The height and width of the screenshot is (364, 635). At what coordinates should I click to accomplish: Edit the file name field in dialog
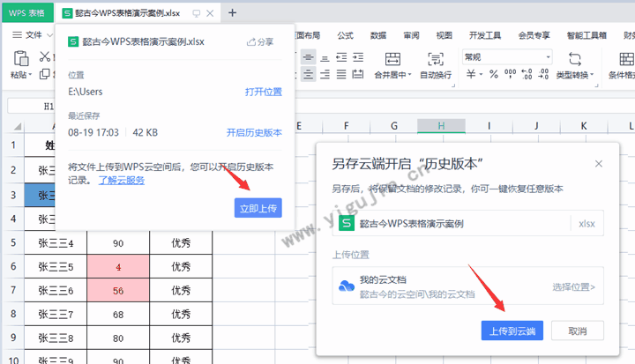coord(467,223)
